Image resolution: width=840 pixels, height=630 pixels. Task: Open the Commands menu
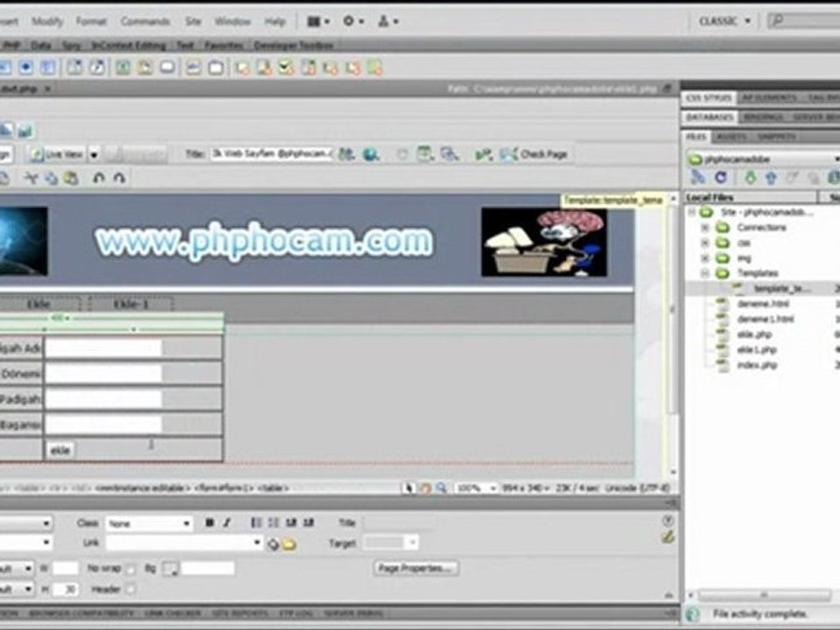[x=145, y=21]
